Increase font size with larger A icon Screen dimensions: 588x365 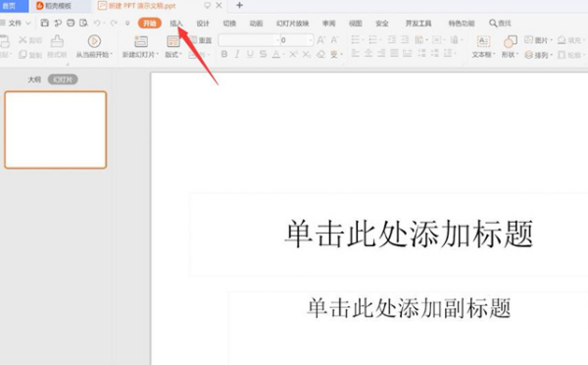tap(321, 40)
